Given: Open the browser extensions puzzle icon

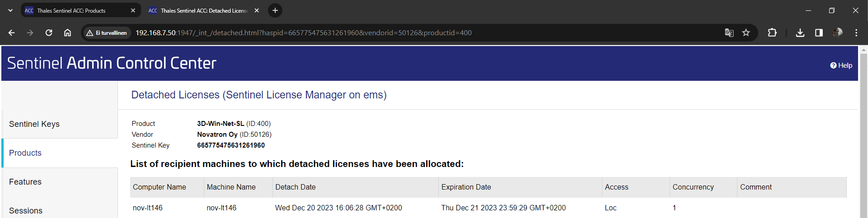Looking at the screenshot, I should tap(772, 32).
